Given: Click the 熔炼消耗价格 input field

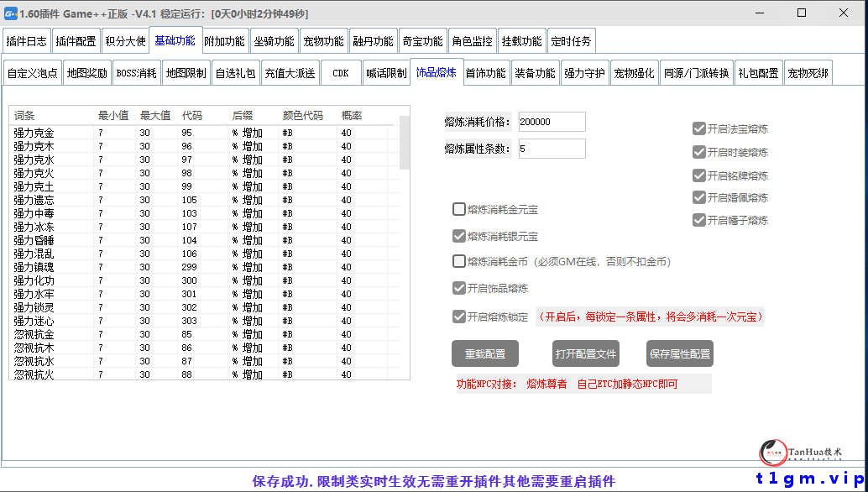Looking at the screenshot, I should [550, 121].
